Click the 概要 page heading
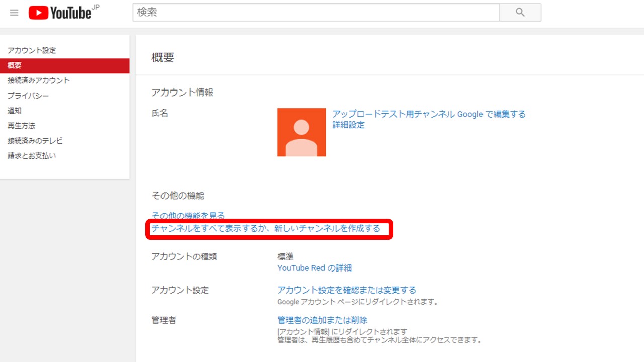The image size is (644, 362). point(163,57)
